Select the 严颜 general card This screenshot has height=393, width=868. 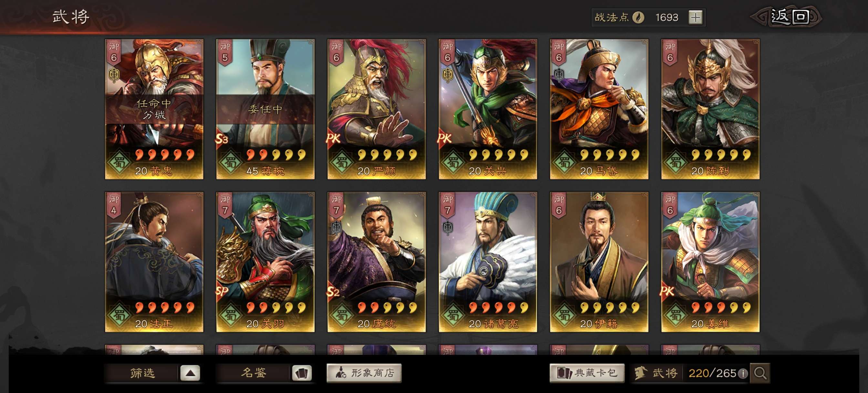pos(377,109)
